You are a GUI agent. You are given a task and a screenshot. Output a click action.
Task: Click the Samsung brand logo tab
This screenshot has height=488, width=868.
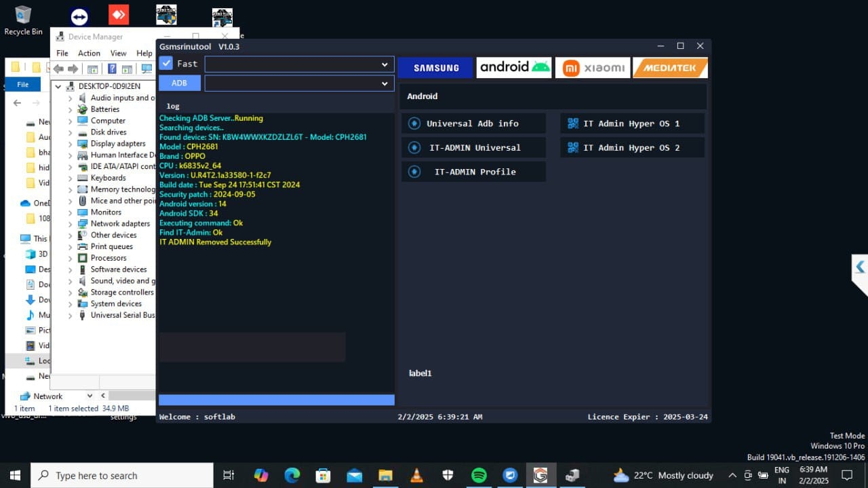pyautogui.click(x=435, y=68)
